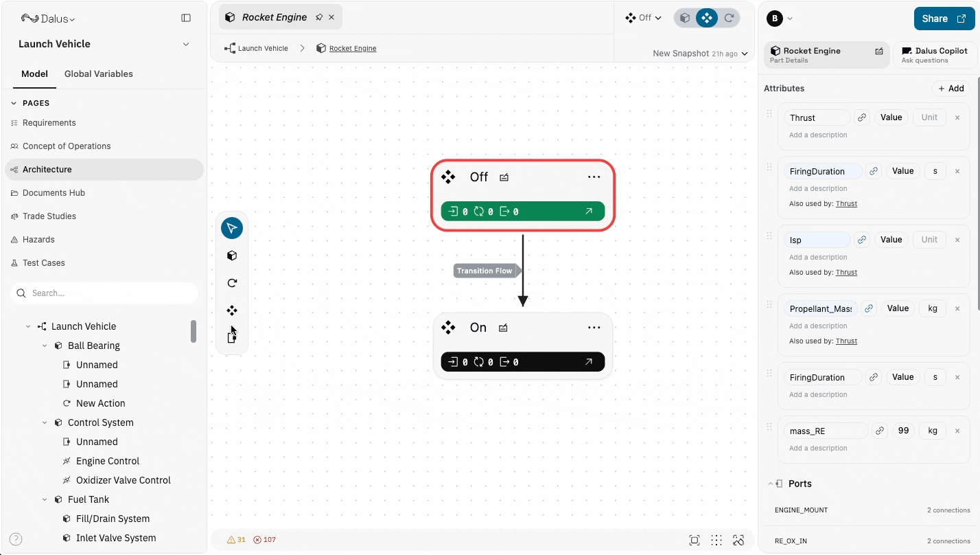This screenshot has width=980, height=555.
Task: Open the Dalus Copilot tab
Action: click(x=935, y=55)
